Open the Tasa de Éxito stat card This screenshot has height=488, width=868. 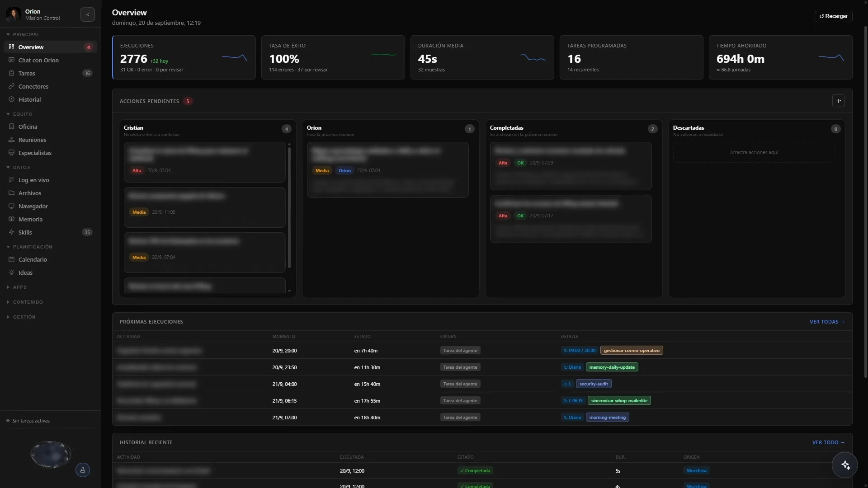coord(333,57)
